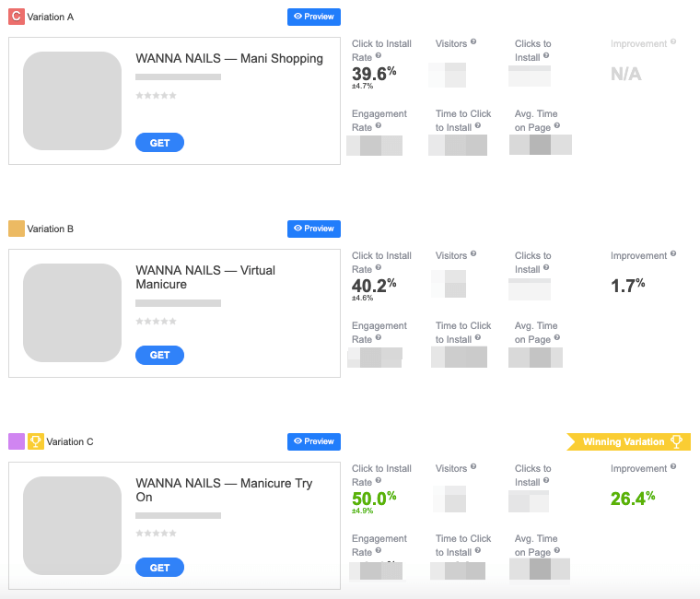Screen dimensions: 700x599
Task: Click title WANNA NAILS — Manicure Try On
Action: click(x=224, y=490)
